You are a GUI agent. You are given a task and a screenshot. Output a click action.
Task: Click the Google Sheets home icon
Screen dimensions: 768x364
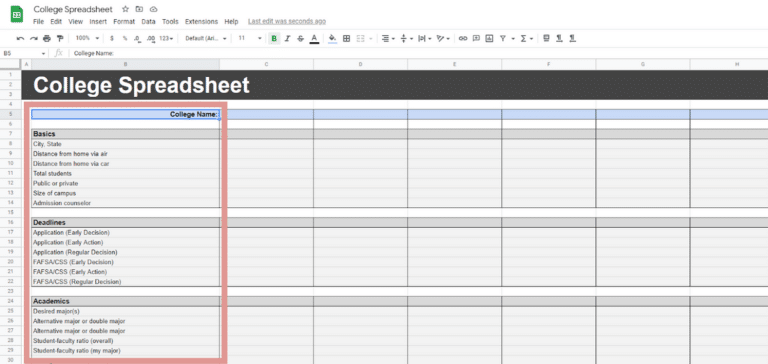click(x=17, y=15)
